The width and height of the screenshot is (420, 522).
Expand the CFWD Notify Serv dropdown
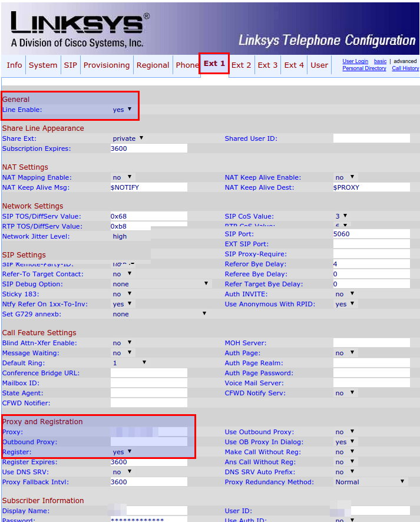(x=345, y=393)
